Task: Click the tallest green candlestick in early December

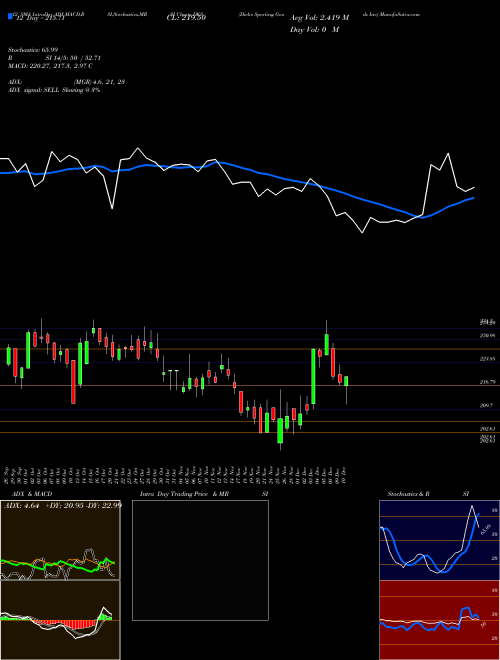Action: [x=314, y=376]
